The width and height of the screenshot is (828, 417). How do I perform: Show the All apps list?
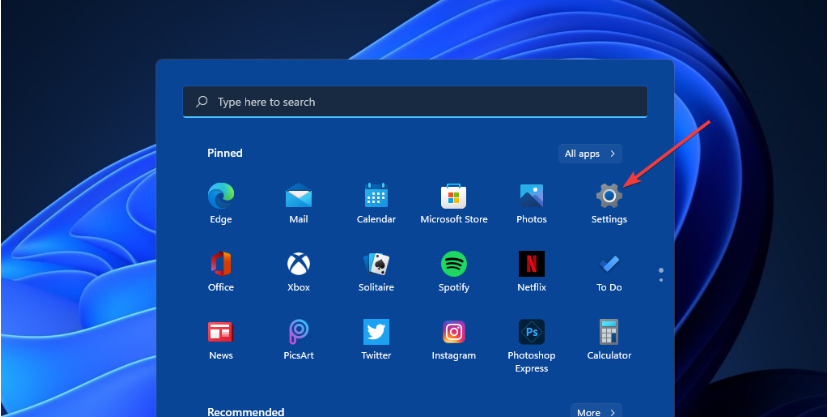click(590, 154)
